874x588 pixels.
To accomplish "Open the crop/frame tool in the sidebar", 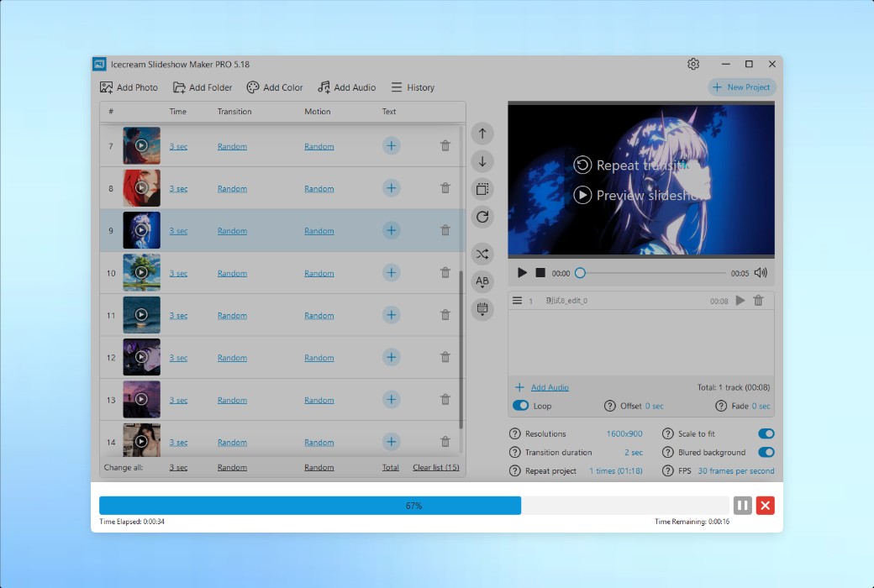I will tap(482, 188).
